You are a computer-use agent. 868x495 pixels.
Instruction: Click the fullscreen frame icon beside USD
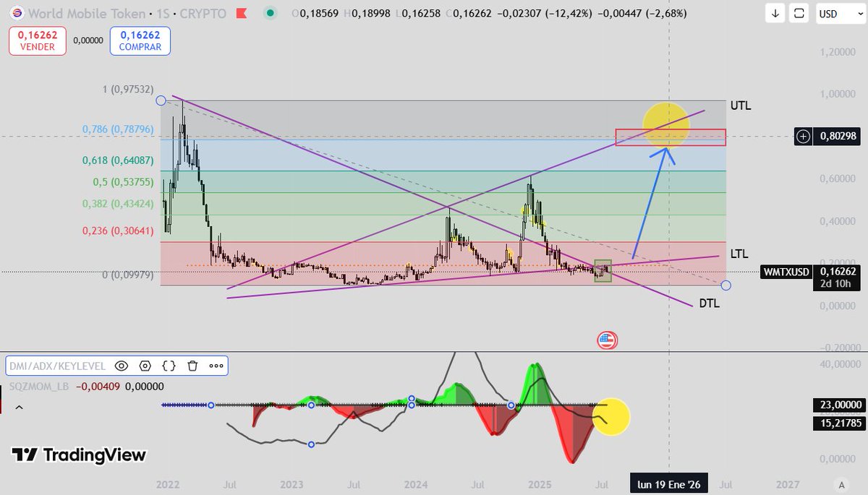tap(799, 13)
